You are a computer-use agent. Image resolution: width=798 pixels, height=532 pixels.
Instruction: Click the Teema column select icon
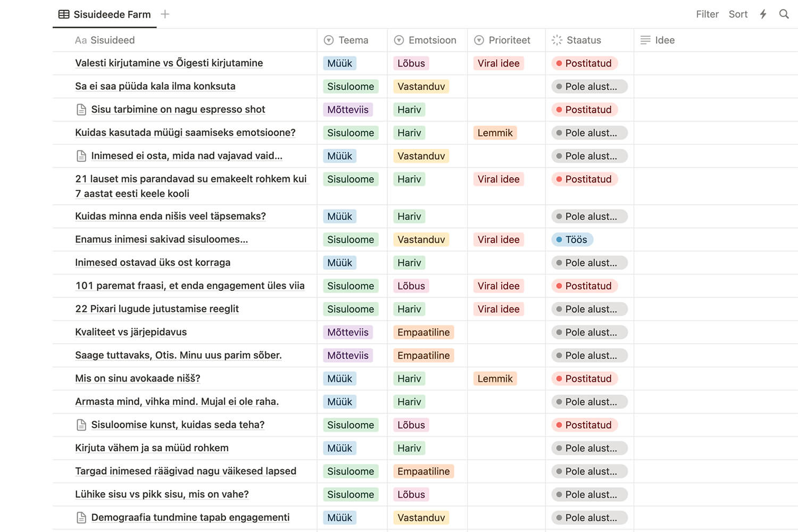click(329, 40)
